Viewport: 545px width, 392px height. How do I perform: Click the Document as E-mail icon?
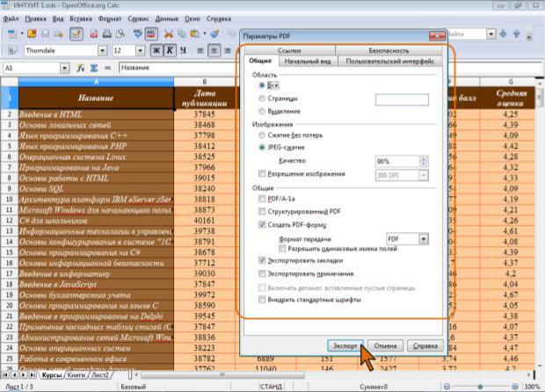tap(58, 34)
